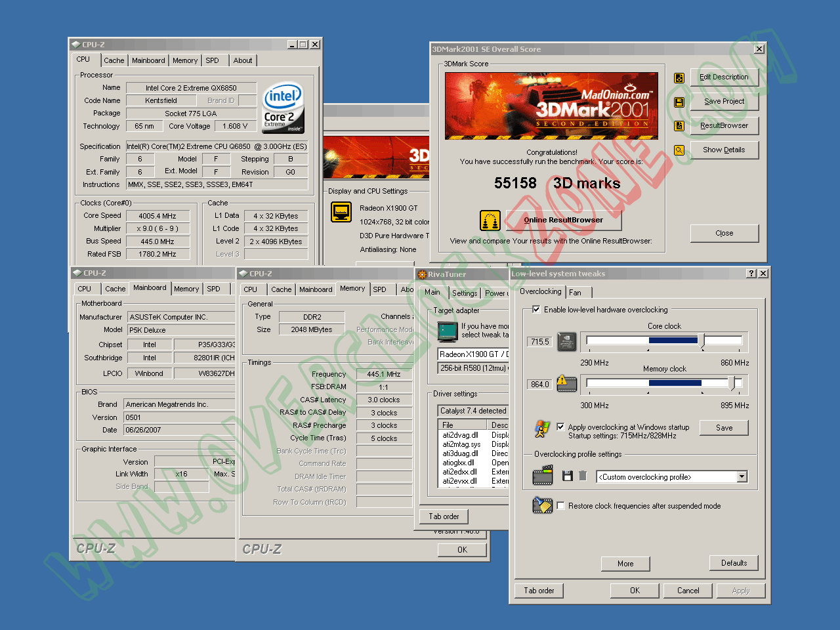Click Cancel in Low-level system tweaks
This screenshot has width=840, height=630.
click(688, 591)
